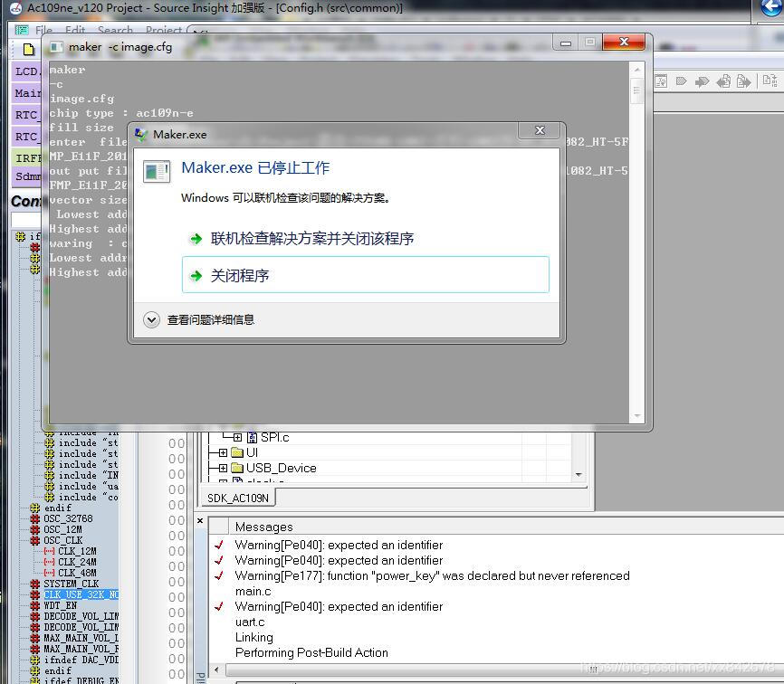Select ifndef DAC_VDD entry in tree

(x=81, y=660)
